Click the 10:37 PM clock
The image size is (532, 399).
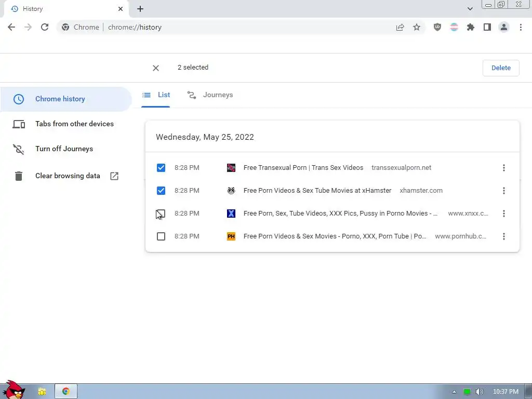[x=506, y=392]
